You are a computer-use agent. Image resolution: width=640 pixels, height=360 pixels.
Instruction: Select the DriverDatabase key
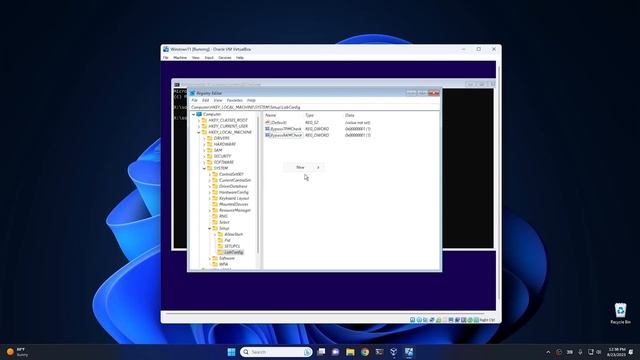233,186
